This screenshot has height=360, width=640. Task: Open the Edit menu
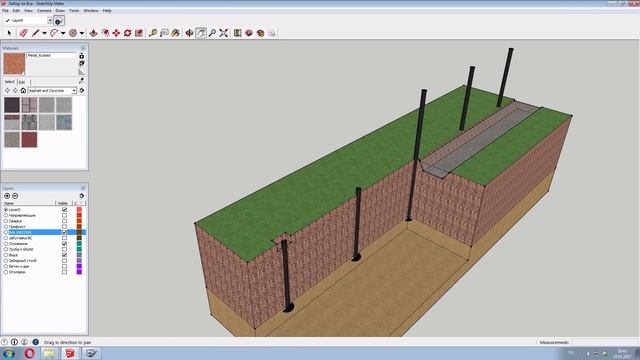coord(16,11)
